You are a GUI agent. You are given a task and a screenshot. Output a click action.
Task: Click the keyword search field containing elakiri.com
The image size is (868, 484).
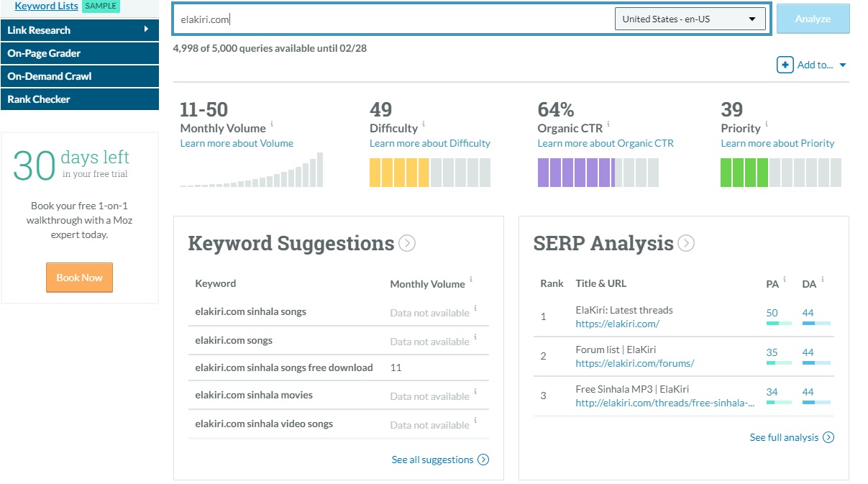tap(393, 19)
